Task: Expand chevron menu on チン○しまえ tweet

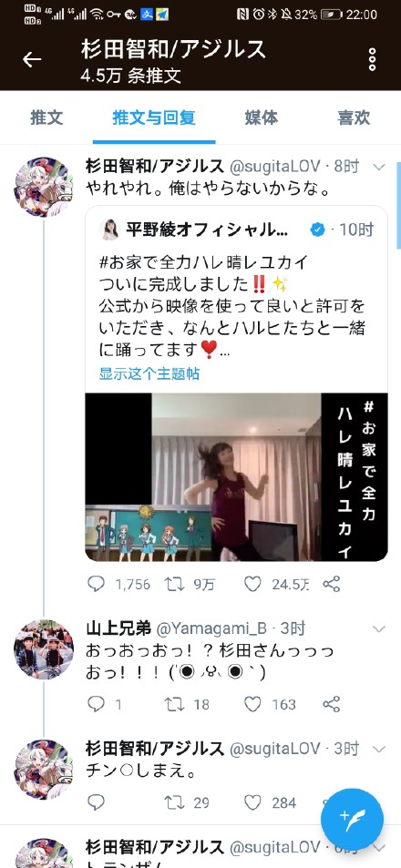Action: click(379, 750)
